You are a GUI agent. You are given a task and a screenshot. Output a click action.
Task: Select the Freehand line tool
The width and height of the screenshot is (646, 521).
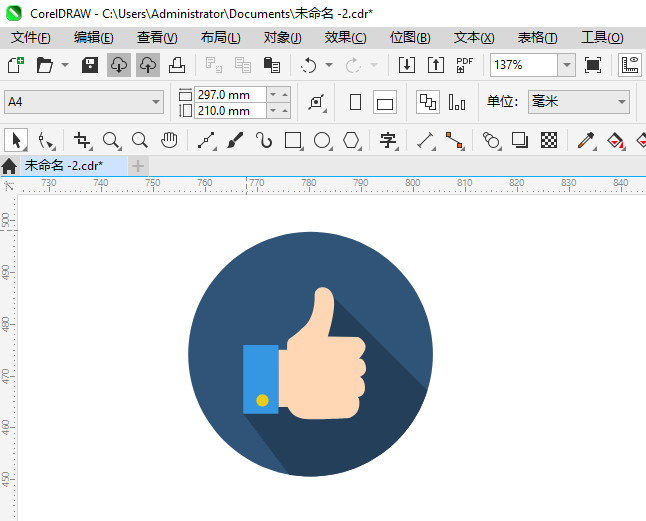coord(207,140)
